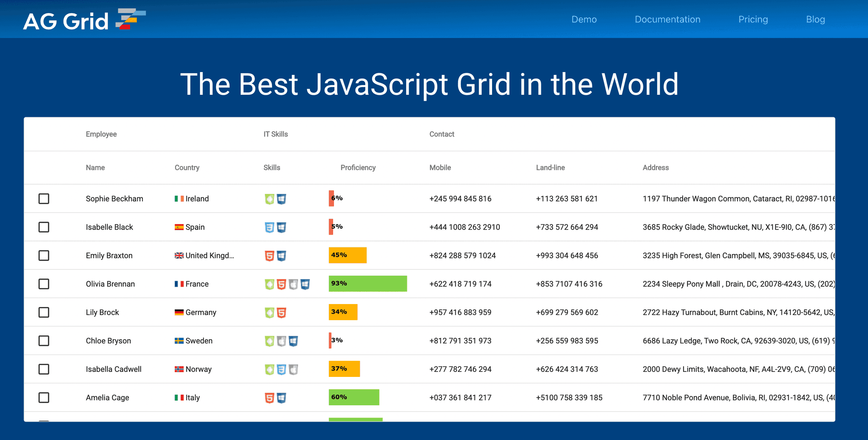Select the Android skill icon for Sophie Beckham

click(269, 198)
